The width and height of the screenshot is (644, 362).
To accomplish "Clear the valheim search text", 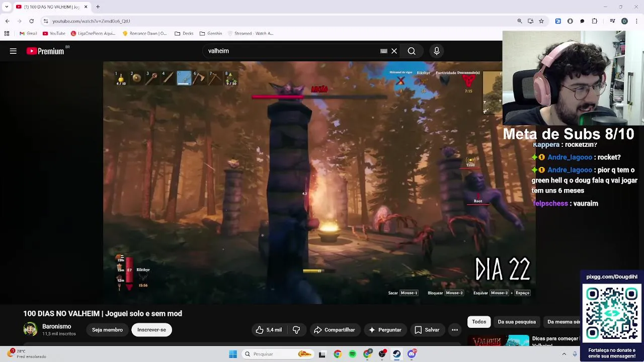I will point(394,51).
